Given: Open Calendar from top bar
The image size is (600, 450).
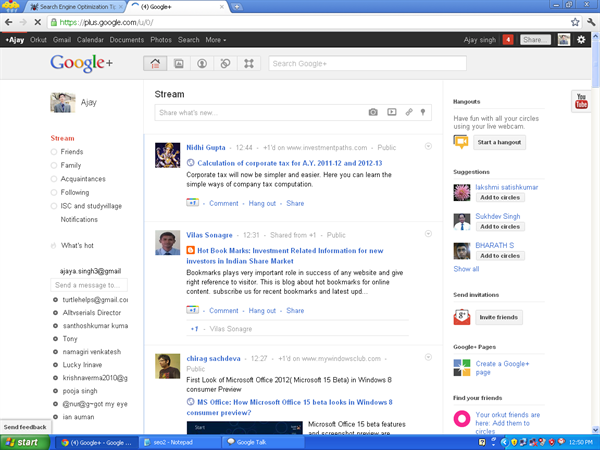Looking at the screenshot, I should (90, 40).
